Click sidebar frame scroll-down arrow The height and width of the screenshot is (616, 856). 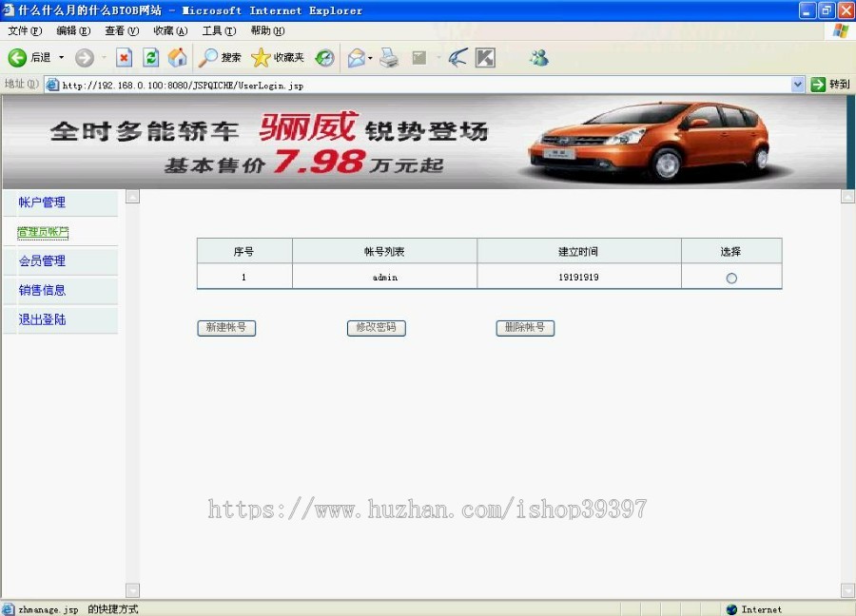tap(132, 590)
